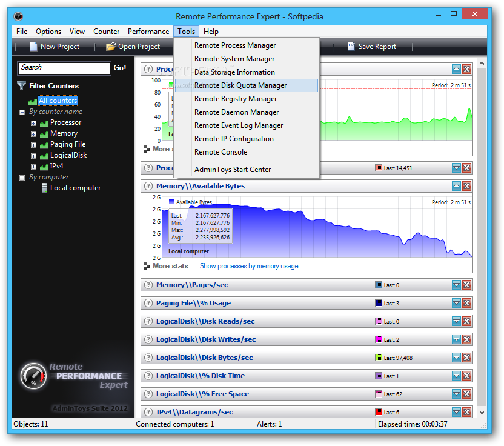The width and height of the screenshot is (504, 446).
Task: Collapse the Memory\\Available Bytes chart panel
Action: pyautogui.click(x=456, y=186)
